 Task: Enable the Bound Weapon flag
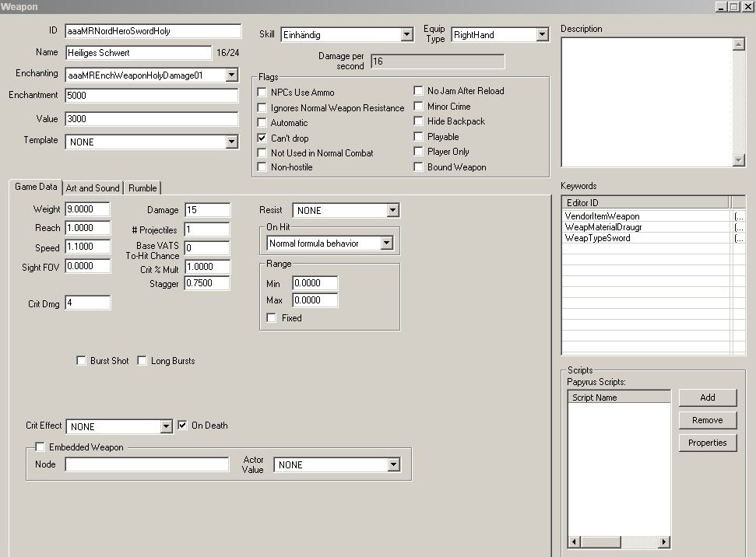pyautogui.click(x=419, y=167)
